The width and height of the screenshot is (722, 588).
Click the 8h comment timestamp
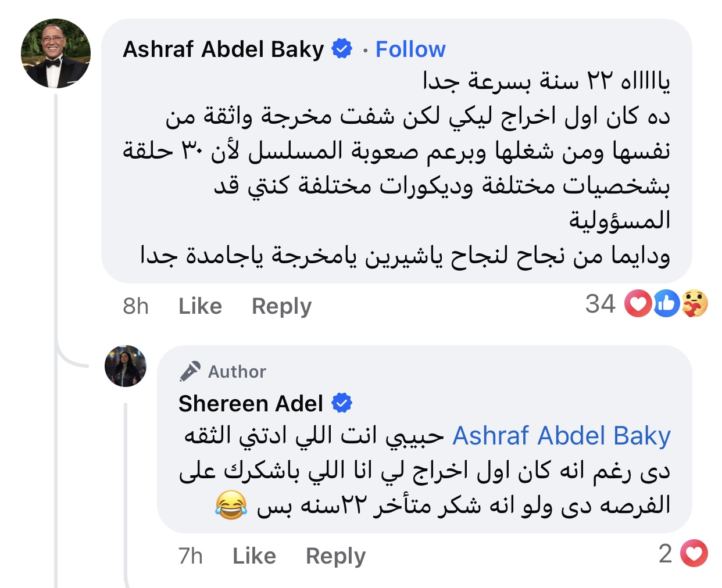[x=135, y=306]
